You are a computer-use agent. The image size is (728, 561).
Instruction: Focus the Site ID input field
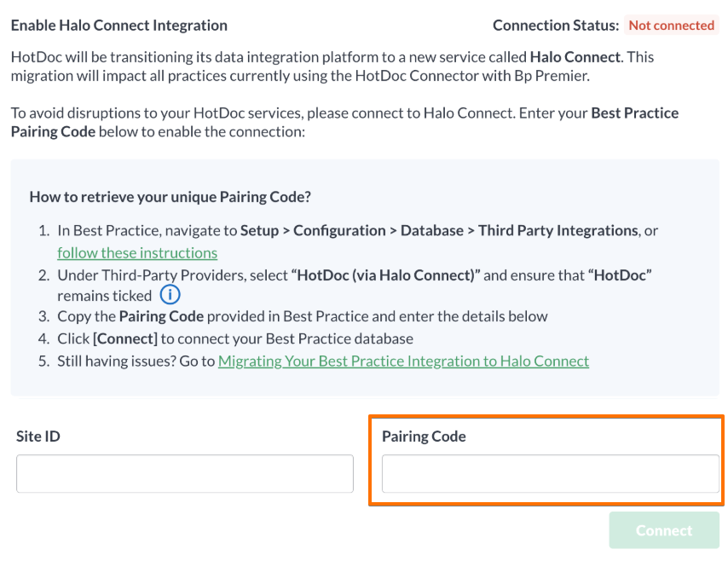(185, 473)
